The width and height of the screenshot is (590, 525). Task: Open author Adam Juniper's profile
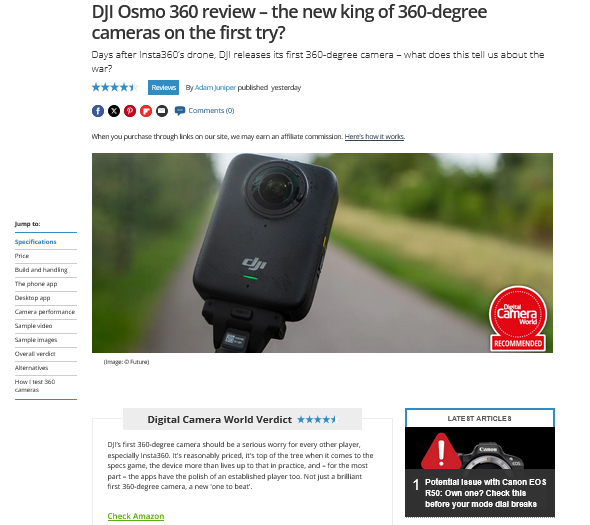point(215,88)
